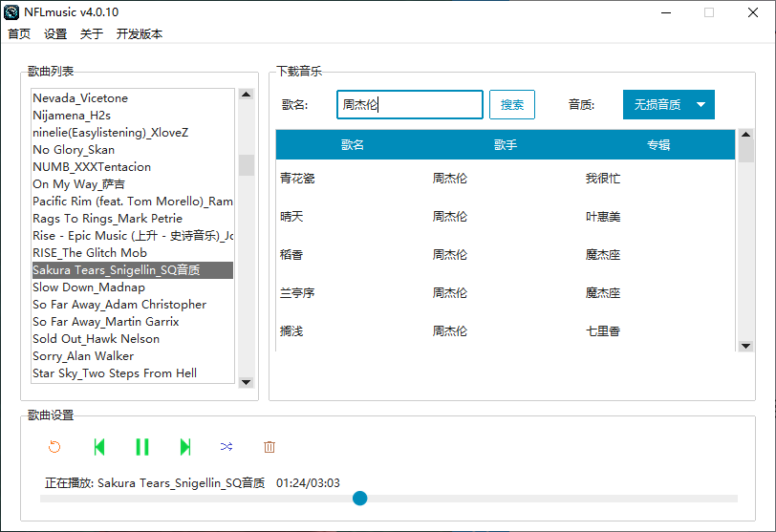776x532 pixels.
Task: Select So Far Away_Adam Christopher
Action: [133, 304]
